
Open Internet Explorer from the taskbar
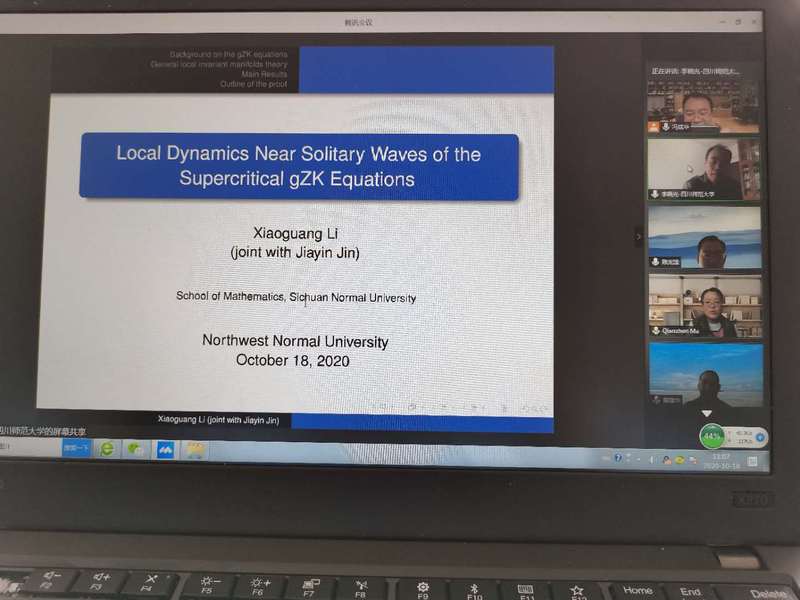click(107, 450)
